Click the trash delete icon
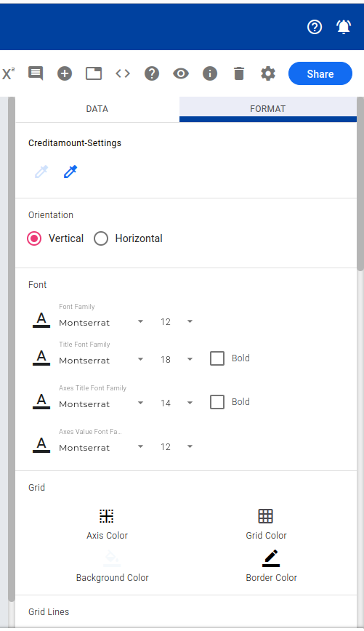Screen dimensions: 364x631 click(239, 73)
